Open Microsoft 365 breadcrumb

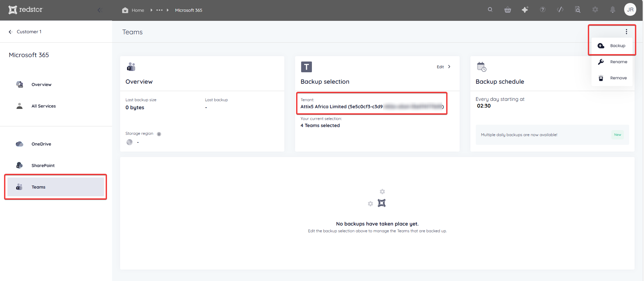click(x=188, y=10)
